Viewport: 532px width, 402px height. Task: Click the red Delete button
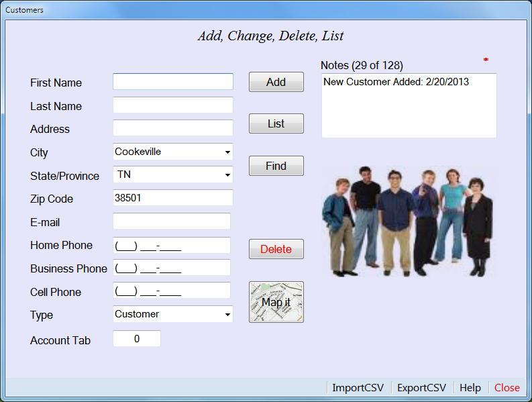click(x=276, y=249)
